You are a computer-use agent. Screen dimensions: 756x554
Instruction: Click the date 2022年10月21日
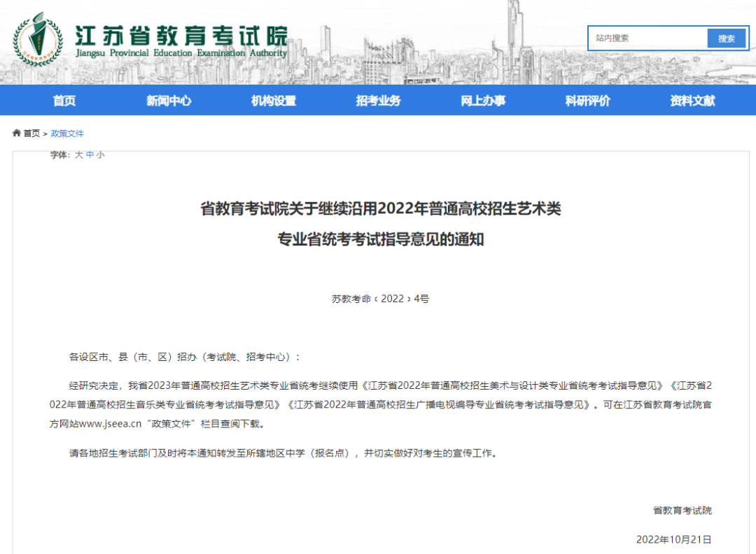(x=674, y=539)
